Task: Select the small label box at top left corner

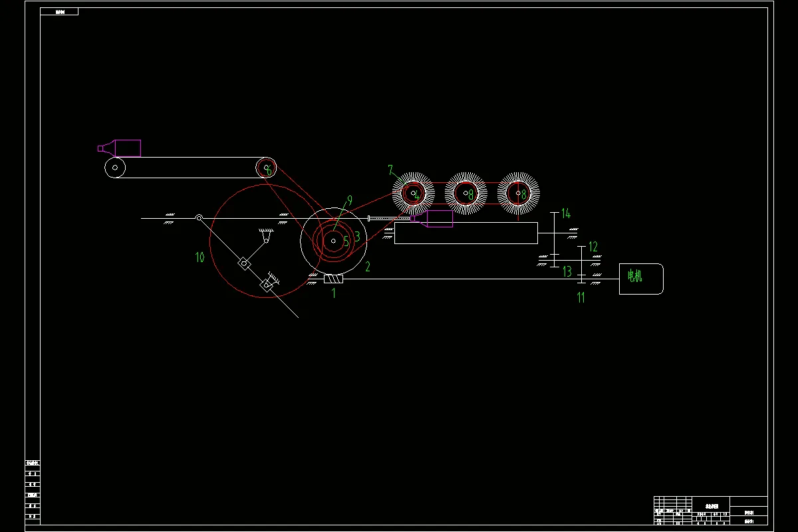Action: click(x=59, y=11)
